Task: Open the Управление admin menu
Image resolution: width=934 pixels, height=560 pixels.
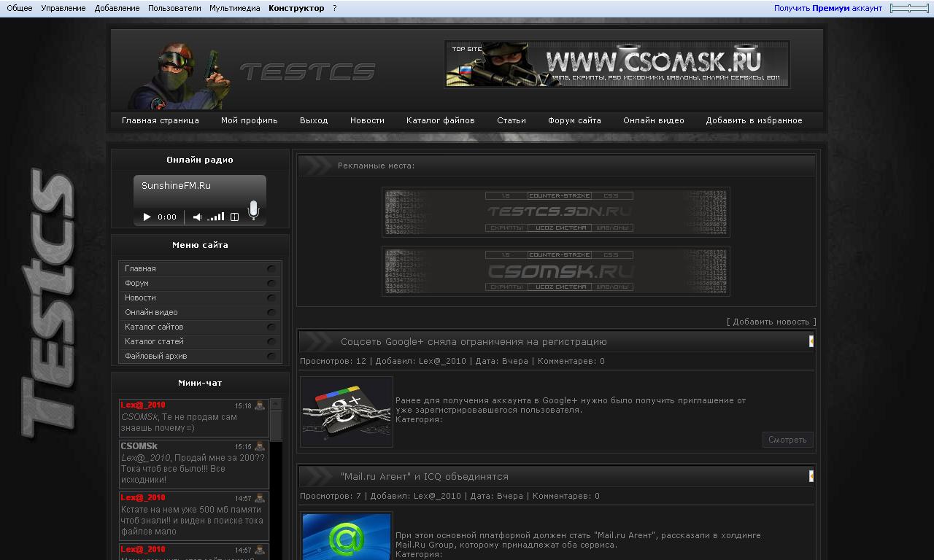Action: [63, 8]
